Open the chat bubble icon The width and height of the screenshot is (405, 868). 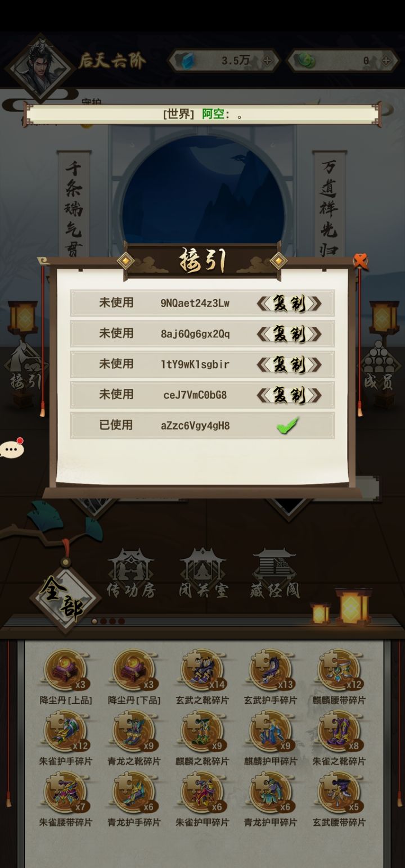12,449
